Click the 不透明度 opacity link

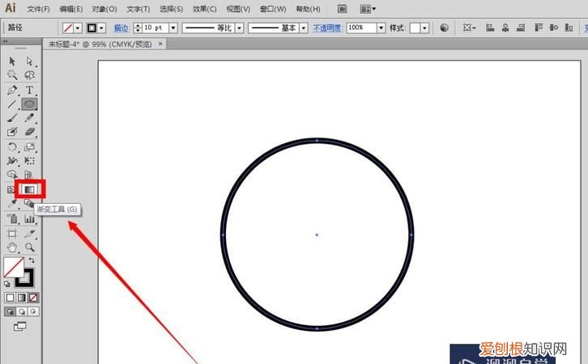pyautogui.click(x=328, y=28)
